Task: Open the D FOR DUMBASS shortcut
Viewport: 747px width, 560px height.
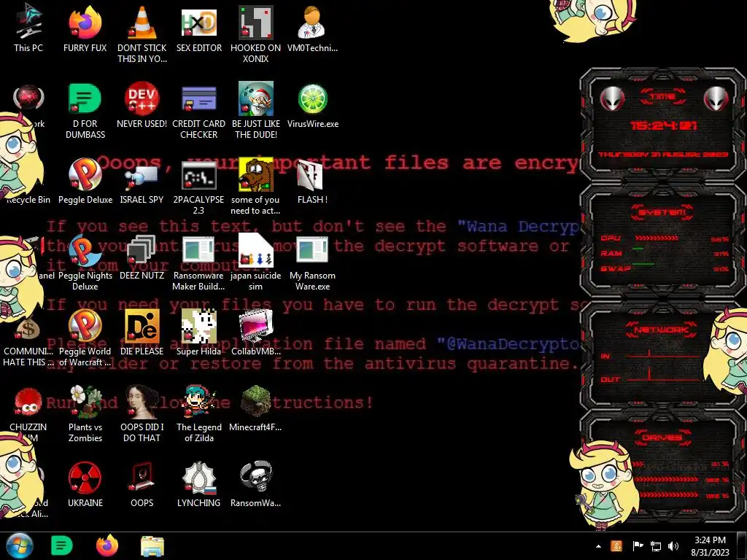Action: [85, 111]
